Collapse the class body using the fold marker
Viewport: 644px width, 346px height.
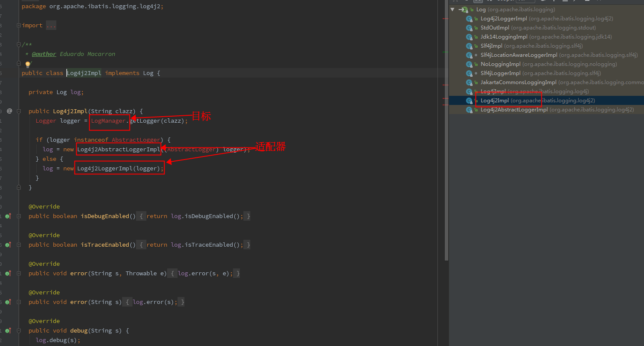click(x=18, y=63)
